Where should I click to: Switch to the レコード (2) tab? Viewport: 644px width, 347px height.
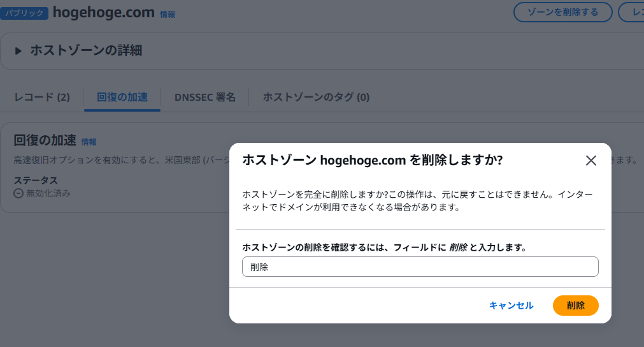42,98
